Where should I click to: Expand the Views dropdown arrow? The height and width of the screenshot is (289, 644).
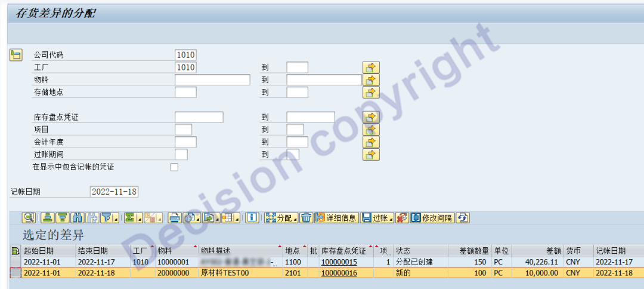197,219
